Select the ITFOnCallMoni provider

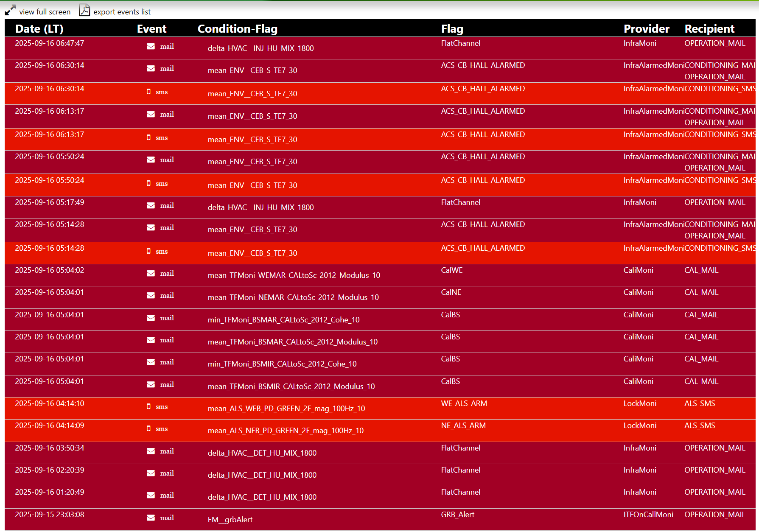(648, 515)
